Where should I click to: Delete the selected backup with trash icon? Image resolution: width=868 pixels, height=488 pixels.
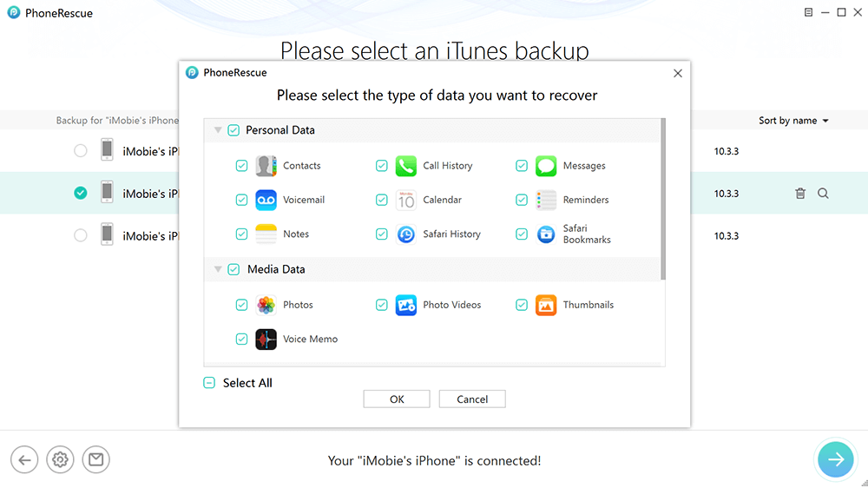coord(800,194)
